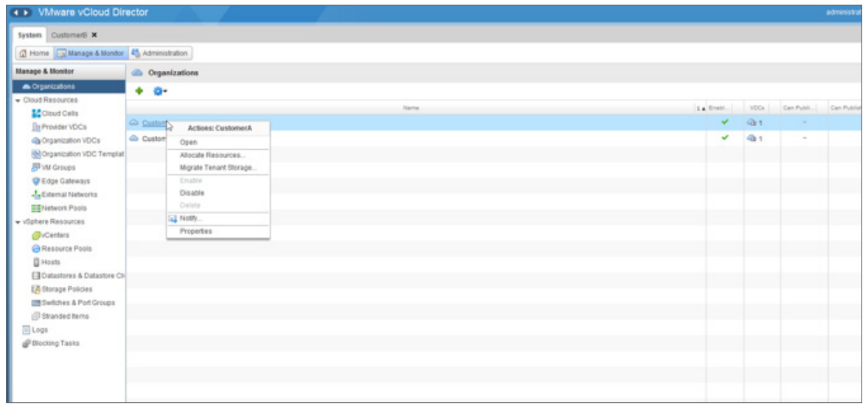Click the Datastores icon in sidebar
This screenshot has height=411, width=868.
(37, 276)
